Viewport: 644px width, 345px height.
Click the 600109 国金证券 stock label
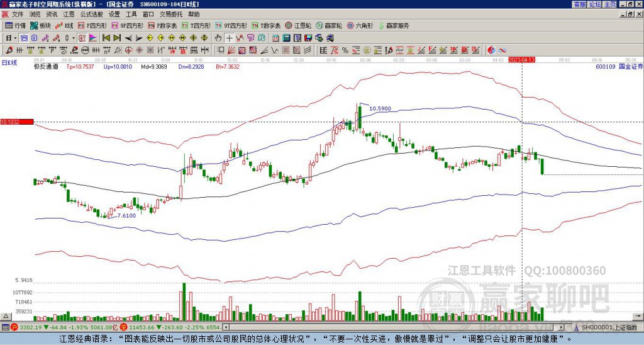pos(619,66)
